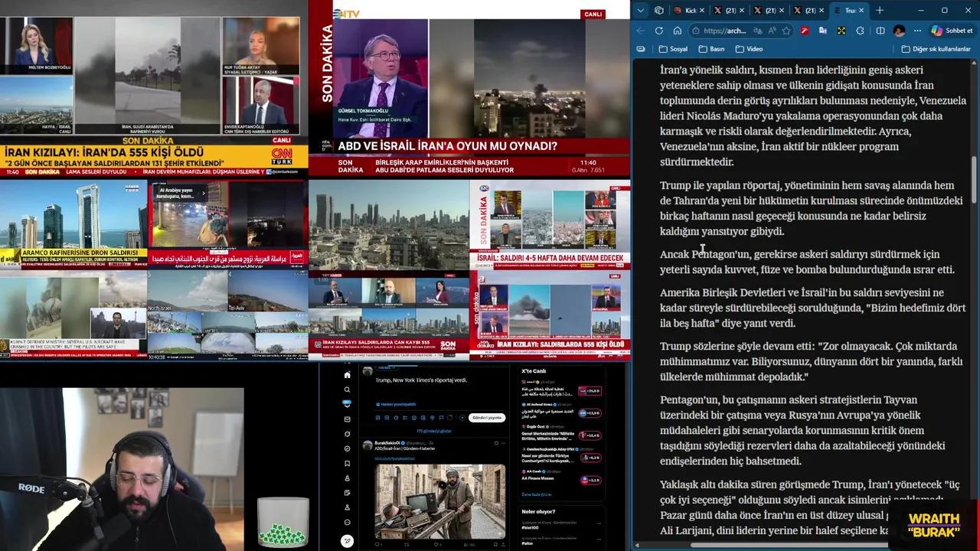Reload the current page
980x551 pixels.
pyautogui.click(x=659, y=31)
